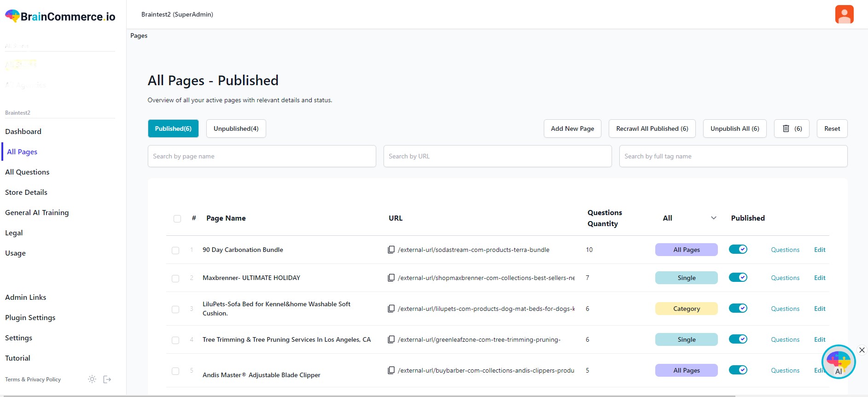Viewport: 868px width, 397px height.
Task: Open Terms & Privacy Policy link
Action: pyautogui.click(x=33, y=379)
